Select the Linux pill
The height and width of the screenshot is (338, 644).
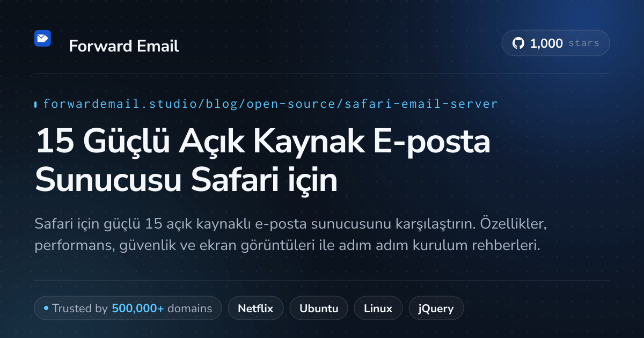tap(378, 308)
